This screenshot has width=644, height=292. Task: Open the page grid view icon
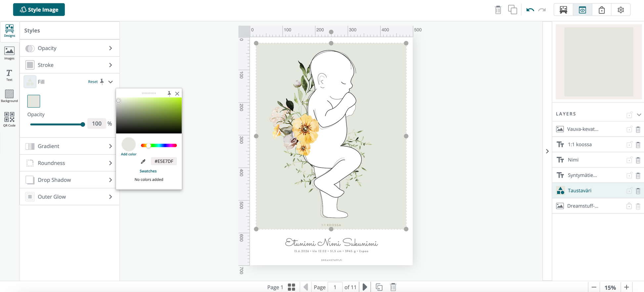click(x=292, y=287)
